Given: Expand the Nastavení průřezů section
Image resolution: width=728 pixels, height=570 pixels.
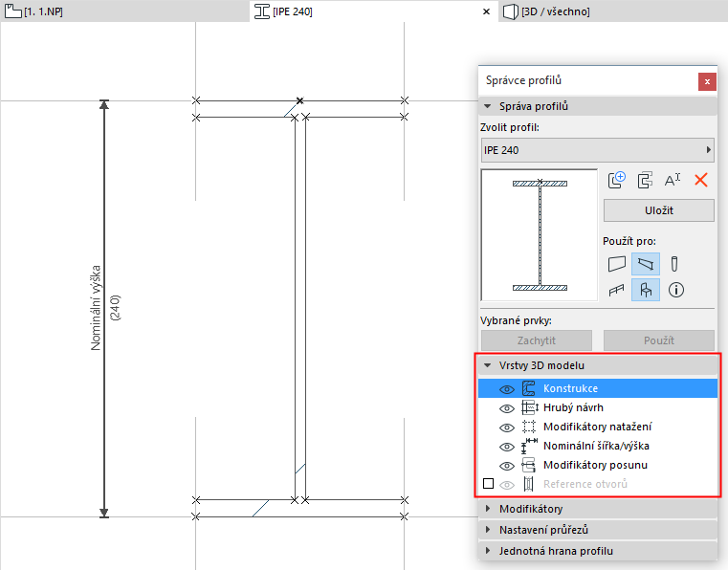Looking at the screenshot, I should click(x=488, y=530).
